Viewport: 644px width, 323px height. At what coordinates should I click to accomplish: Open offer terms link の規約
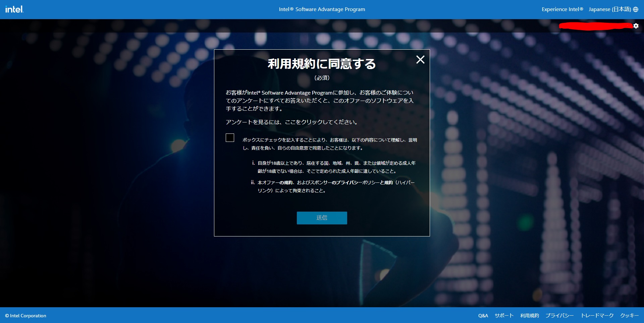pyautogui.click(x=286, y=182)
